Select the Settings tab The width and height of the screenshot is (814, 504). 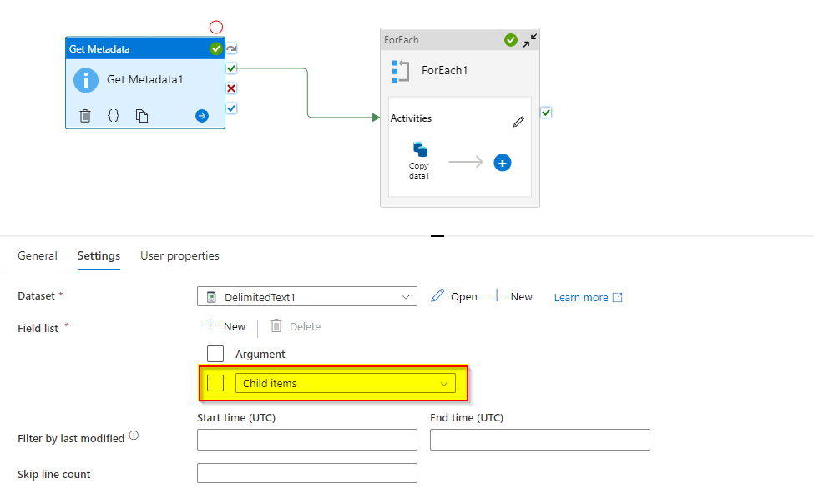(x=99, y=255)
